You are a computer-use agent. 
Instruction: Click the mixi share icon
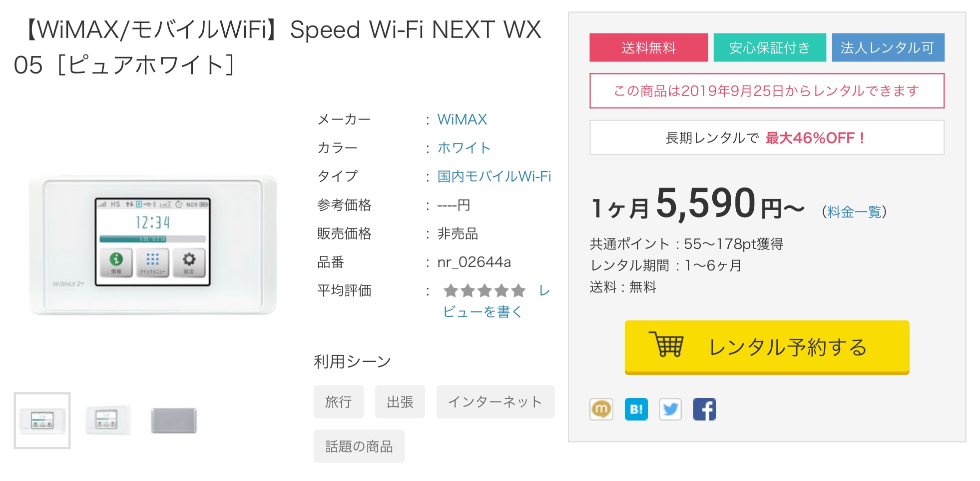pyautogui.click(x=601, y=409)
